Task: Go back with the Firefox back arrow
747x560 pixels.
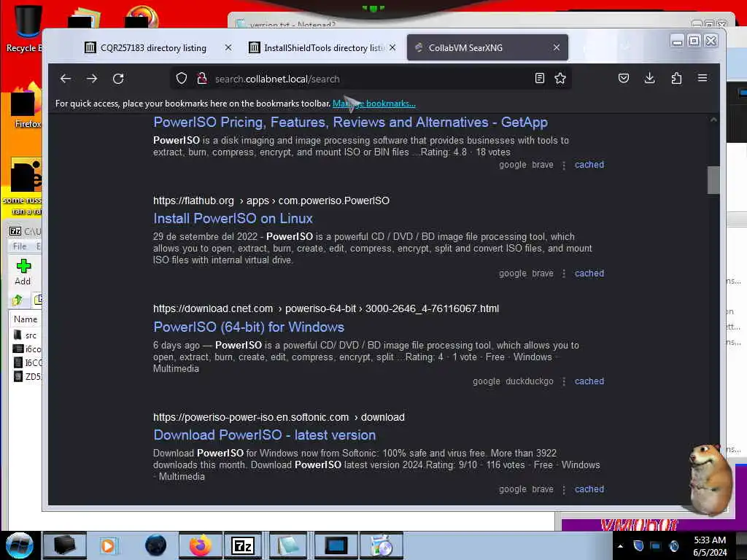Action: coord(66,79)
